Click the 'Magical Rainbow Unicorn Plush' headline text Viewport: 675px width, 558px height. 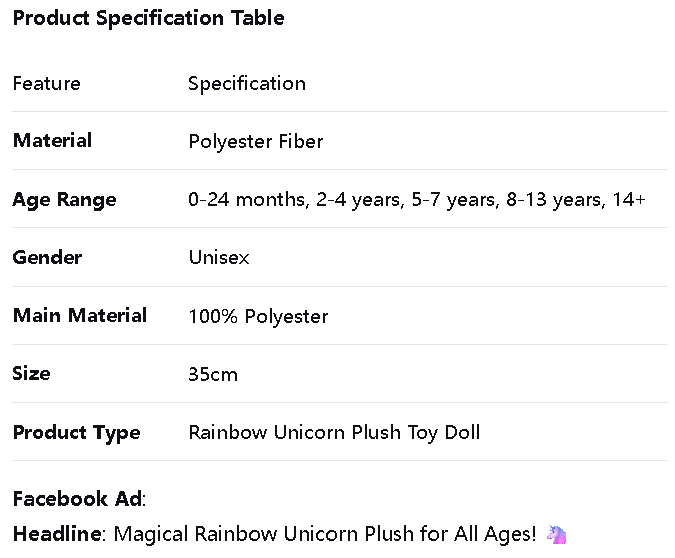(x=270, y=534)
